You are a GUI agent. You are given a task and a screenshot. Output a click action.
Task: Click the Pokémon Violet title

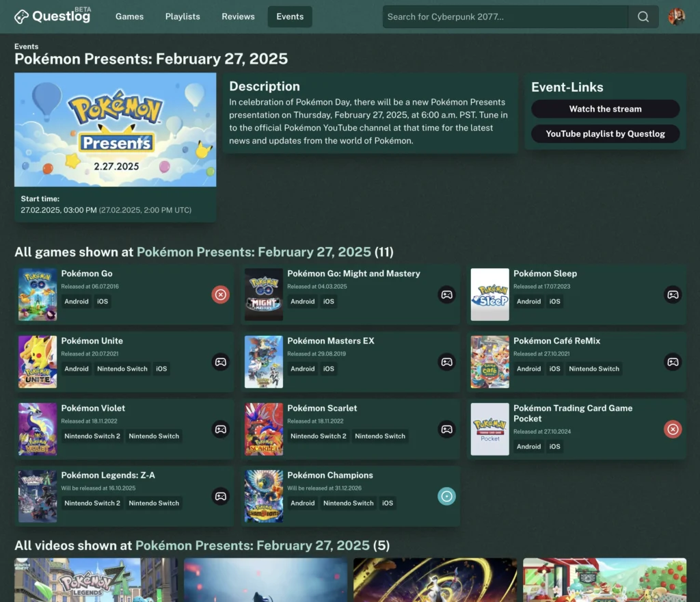(x=93, y=408)
